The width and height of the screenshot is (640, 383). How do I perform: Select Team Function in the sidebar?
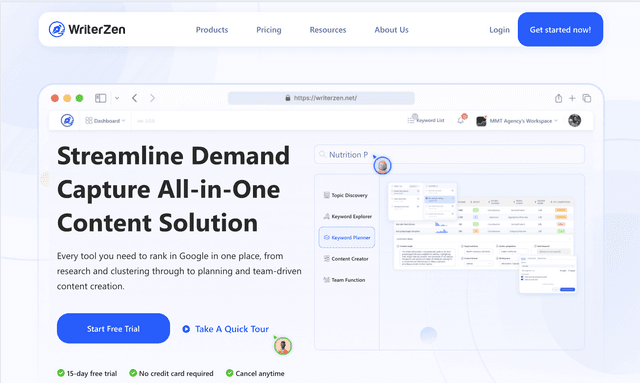pos(344,280)
